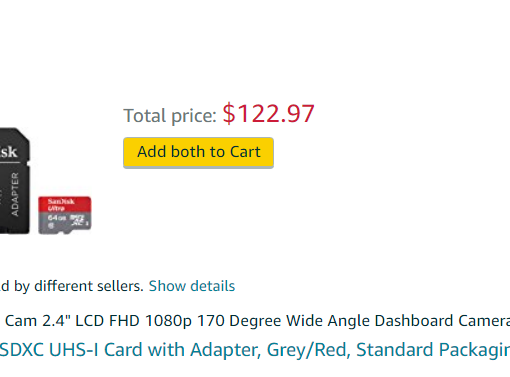This screenshot has height=377, width=510.
Task: Click the Add both to Cart button
Action: pyautogui.click(x=198, y=153)
